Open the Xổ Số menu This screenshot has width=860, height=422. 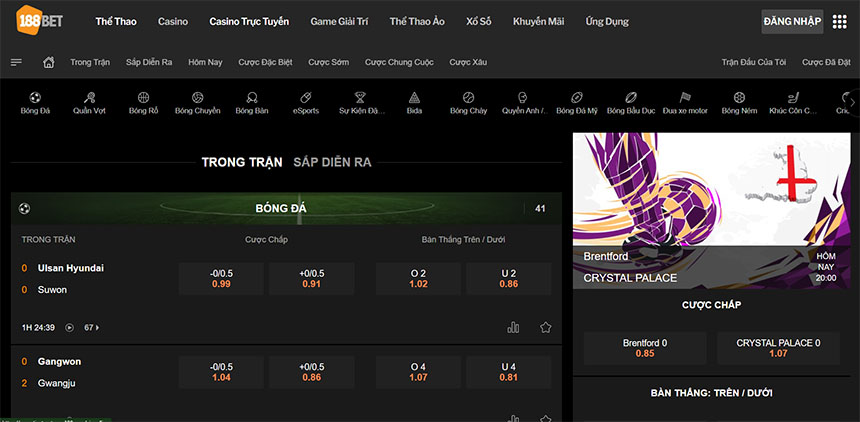pyautogui.click(x=479, y=22)
